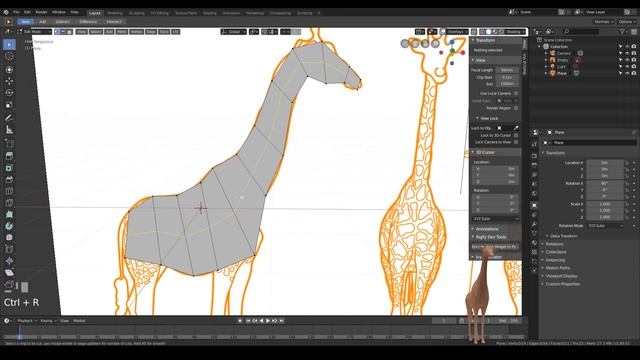Toggle the Use Local Camera checkbox
This screenshot has height=360, width=640.
516,93
